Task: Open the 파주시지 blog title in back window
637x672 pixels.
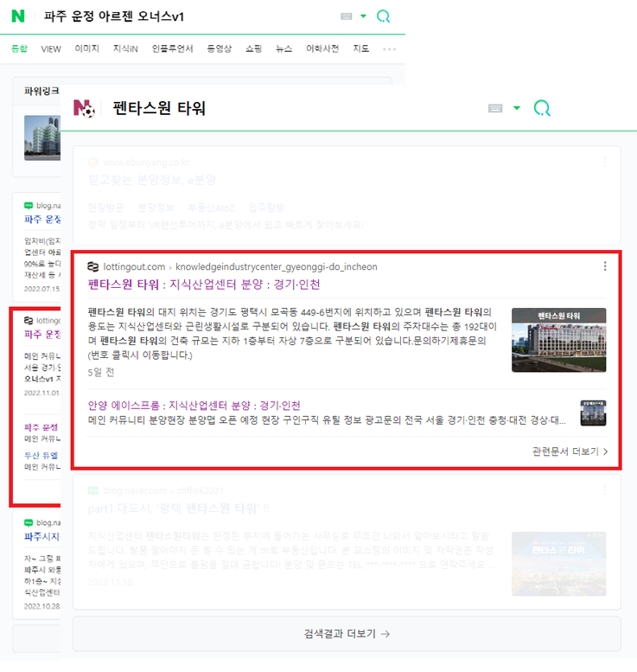Action: point(42,536)
